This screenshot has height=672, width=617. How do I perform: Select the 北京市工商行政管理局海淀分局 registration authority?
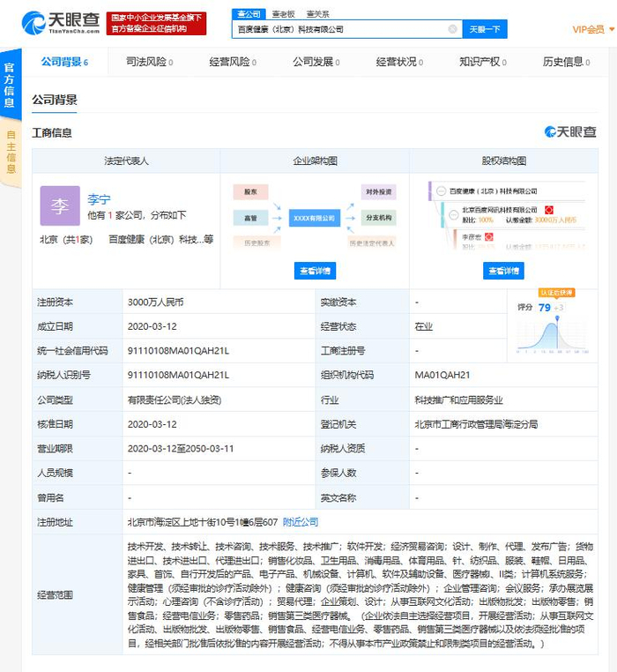coord(476,424)
